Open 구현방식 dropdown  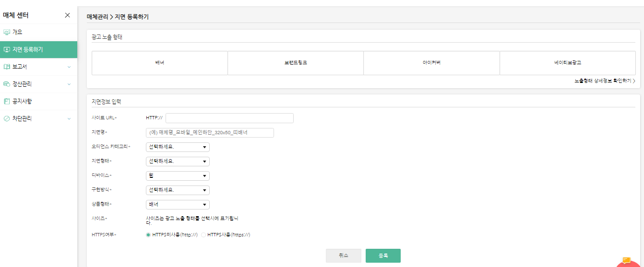pyautogui.click(x=178, y=190)
